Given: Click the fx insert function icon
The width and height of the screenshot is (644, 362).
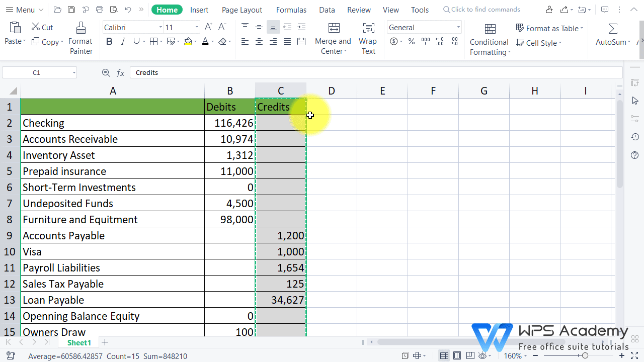Looking at the screenshot, I should tap(121, 73).
